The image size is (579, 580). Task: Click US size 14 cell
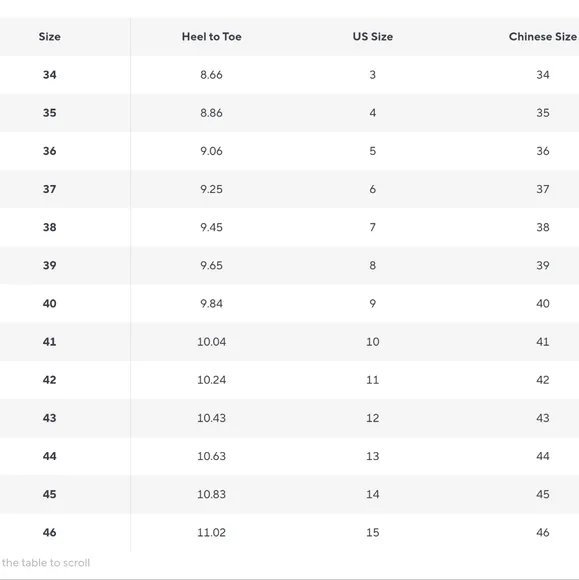pos(373,494)
